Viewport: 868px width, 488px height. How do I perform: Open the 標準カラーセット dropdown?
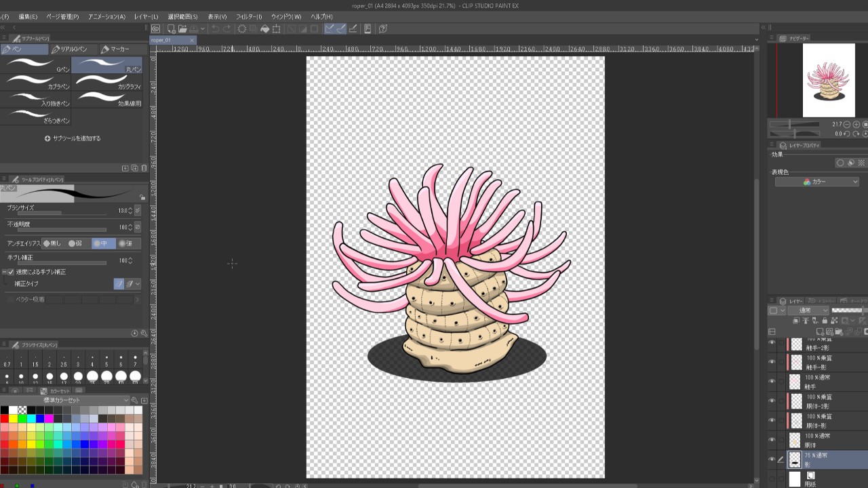(65, 400)
